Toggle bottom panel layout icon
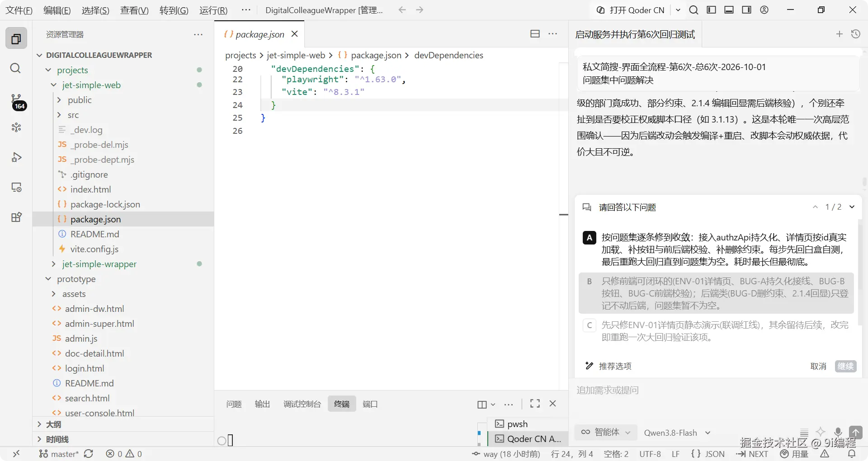 (x=729, y=10)
